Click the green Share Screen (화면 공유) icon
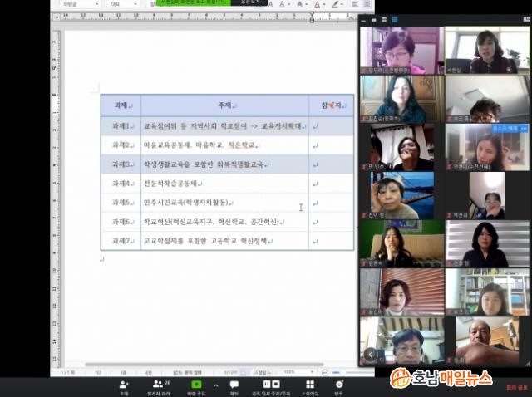532x397 pixels. 197,386
